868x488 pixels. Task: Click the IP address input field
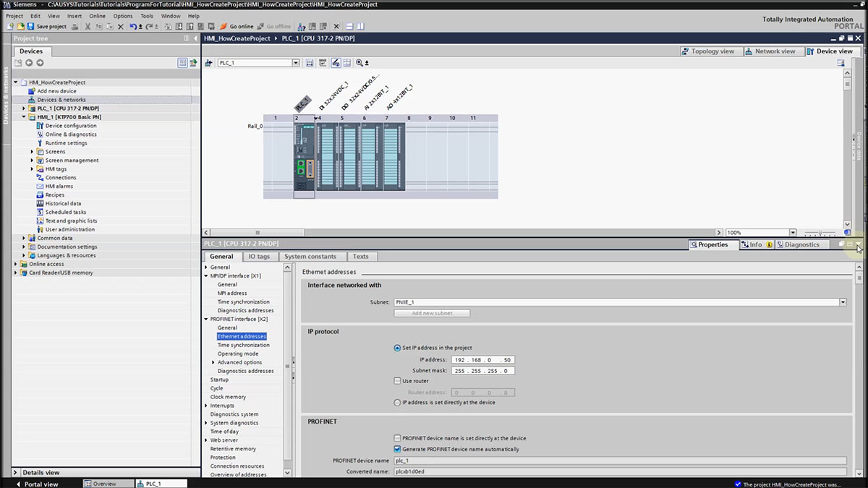click(482, 359)
